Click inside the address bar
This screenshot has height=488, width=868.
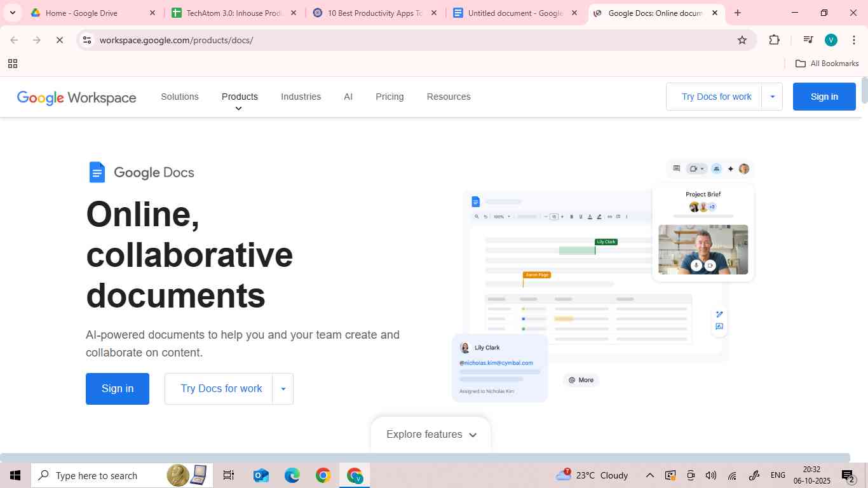point(254,39)
